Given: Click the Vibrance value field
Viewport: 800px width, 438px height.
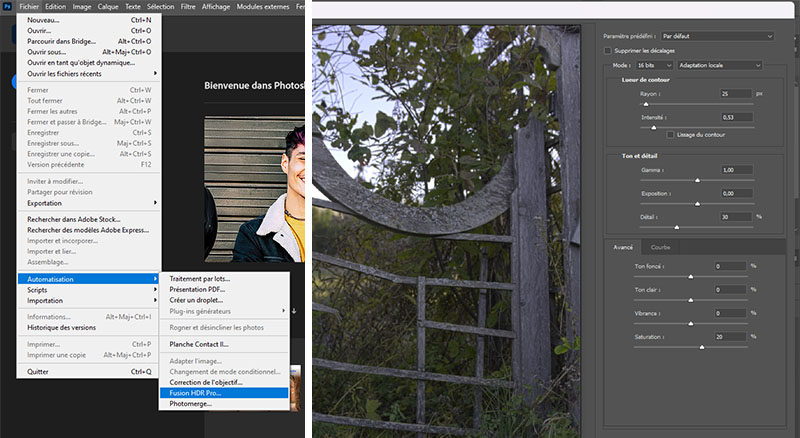Looking at the screenshot, I should pos(730,313).
